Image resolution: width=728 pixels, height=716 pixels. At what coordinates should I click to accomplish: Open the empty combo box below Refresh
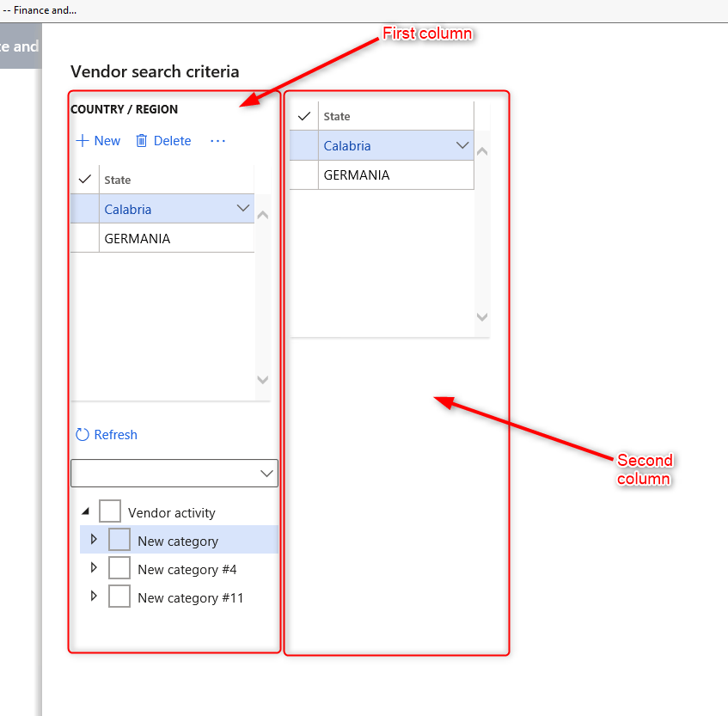pyautogui.click(x=266, y=474)
